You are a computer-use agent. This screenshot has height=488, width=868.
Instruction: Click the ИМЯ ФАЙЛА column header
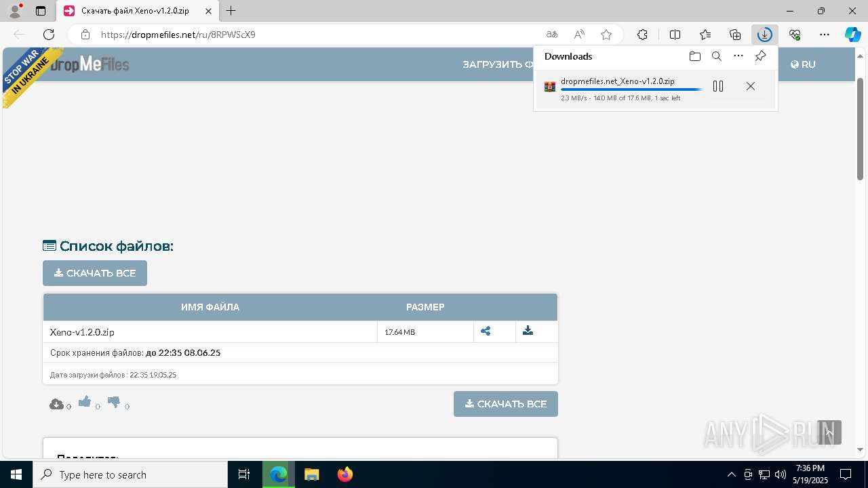click(210, 307)
